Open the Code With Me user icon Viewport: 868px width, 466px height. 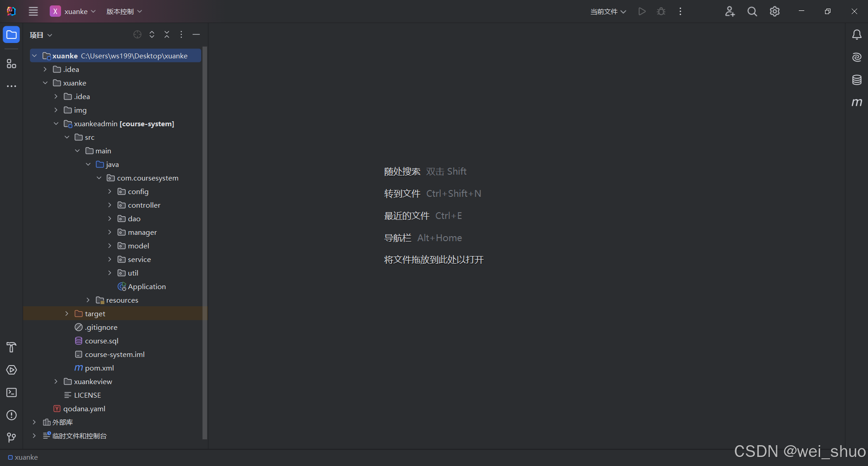click(730, 11)
